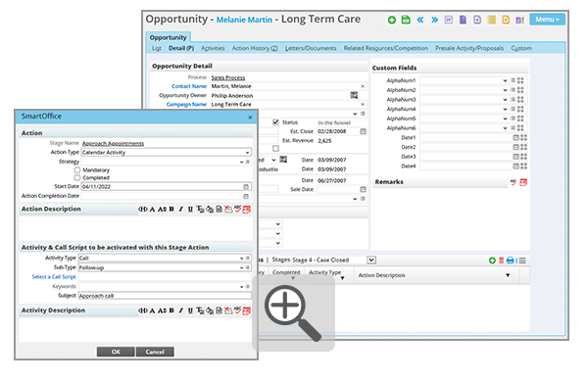
Task: Switch to the Related Resources/Competition tab
Action: click(385, 48)
